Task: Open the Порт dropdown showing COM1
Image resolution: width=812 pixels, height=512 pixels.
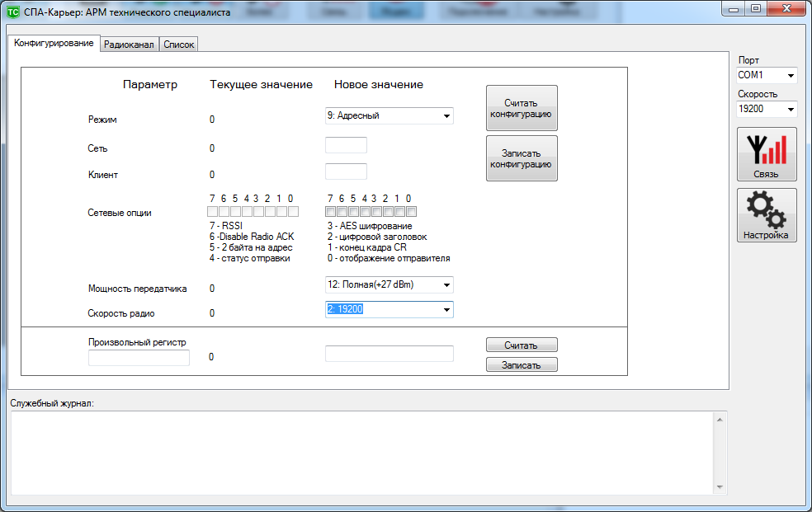Action: click(767, 76)
